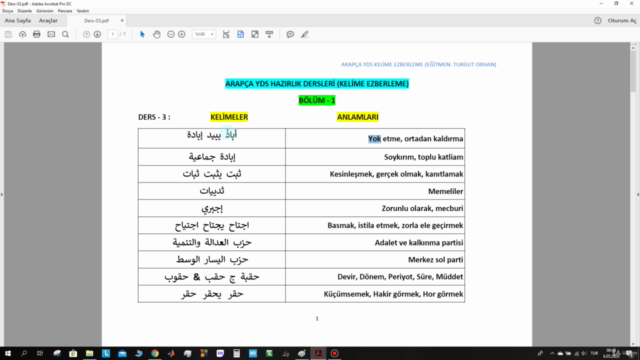This screenshot has width=640, height=360.
Task: Open the Düzenle menu
Action: point(24,11)
